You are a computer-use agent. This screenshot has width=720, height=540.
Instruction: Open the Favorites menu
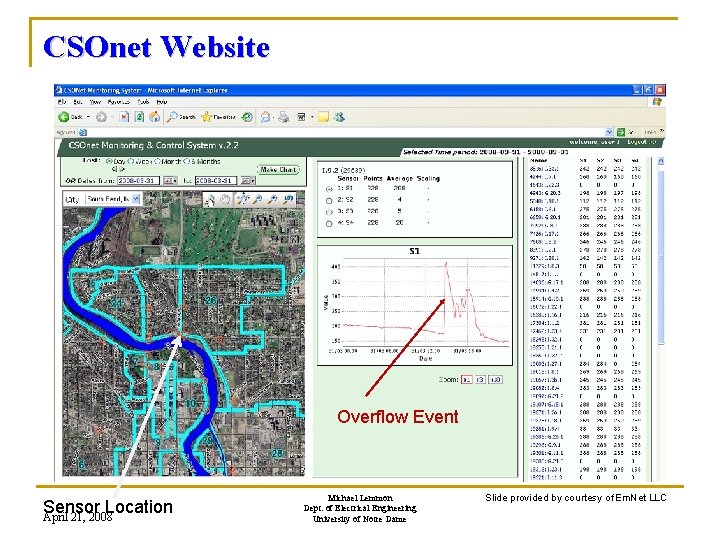(119, 102)
